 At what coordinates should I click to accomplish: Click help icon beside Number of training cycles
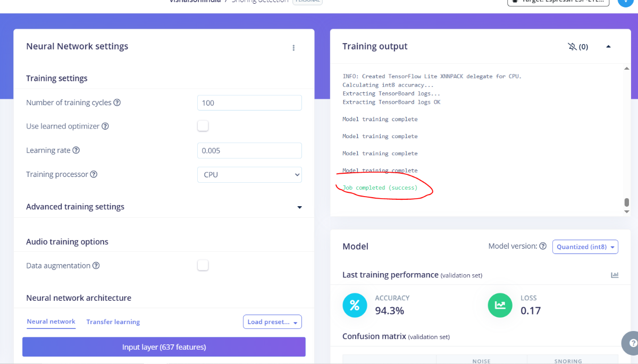(x=117, y=103)
